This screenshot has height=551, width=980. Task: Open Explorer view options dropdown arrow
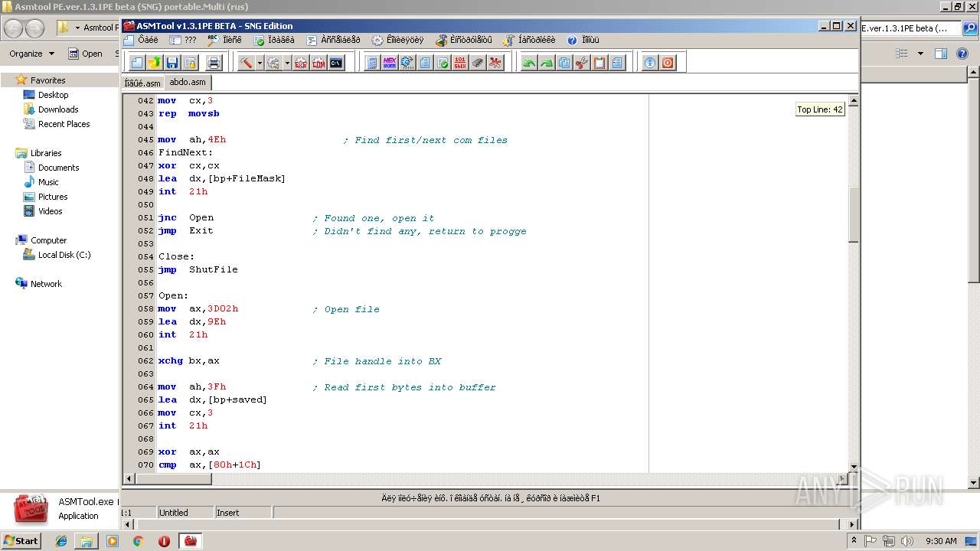tap(920, 54)
